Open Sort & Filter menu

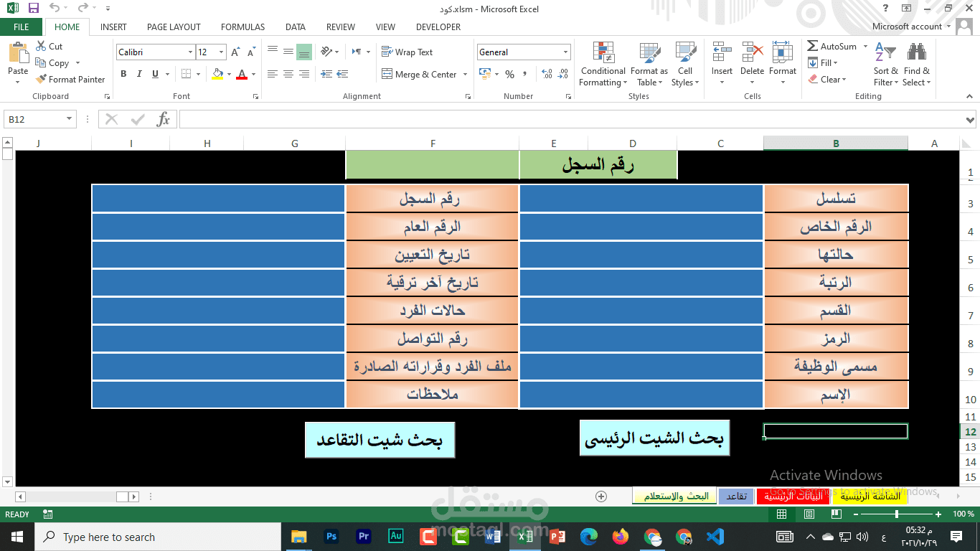tap(886, 64)
